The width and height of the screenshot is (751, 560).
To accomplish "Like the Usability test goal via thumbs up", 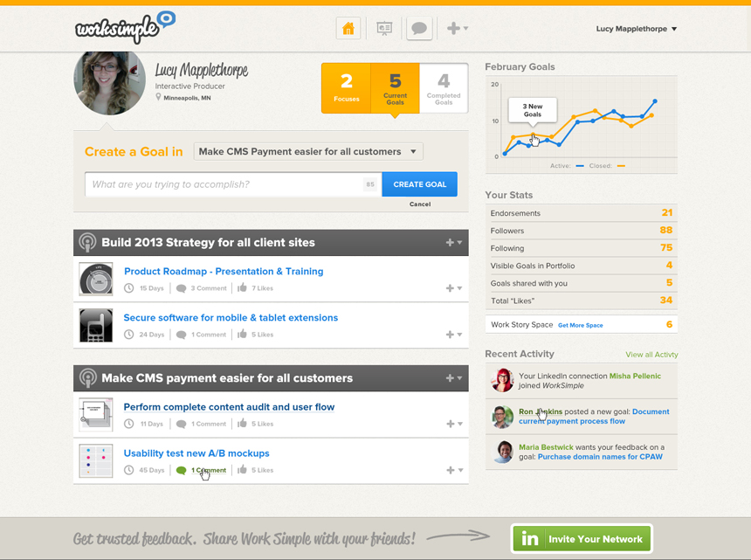I will point(242,469).
